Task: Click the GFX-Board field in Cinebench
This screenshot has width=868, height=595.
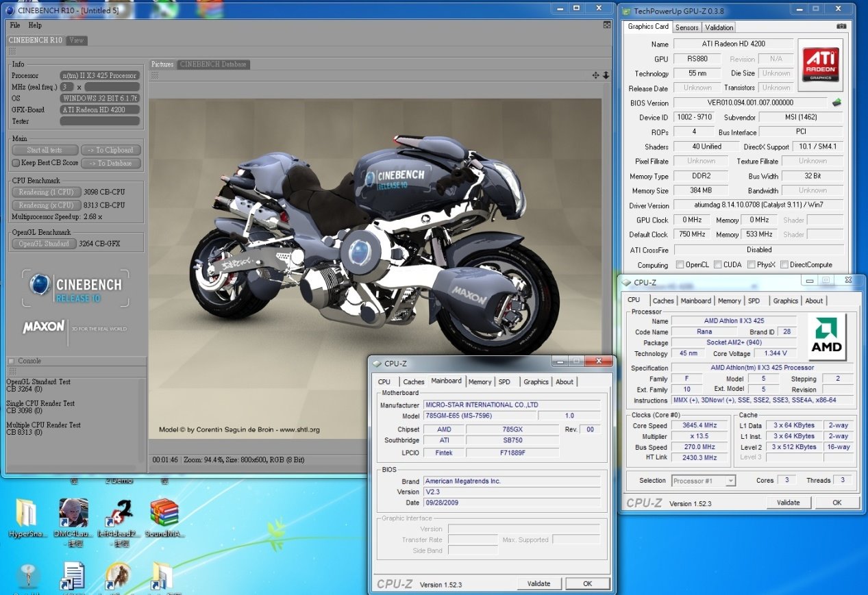Action: 100,110
